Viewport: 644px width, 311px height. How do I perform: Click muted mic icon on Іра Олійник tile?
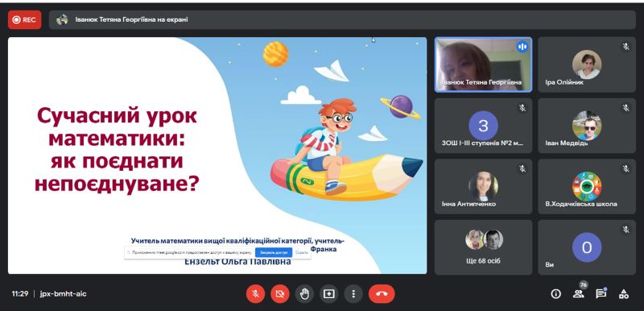pyautogui.click(x=625, y=47)
